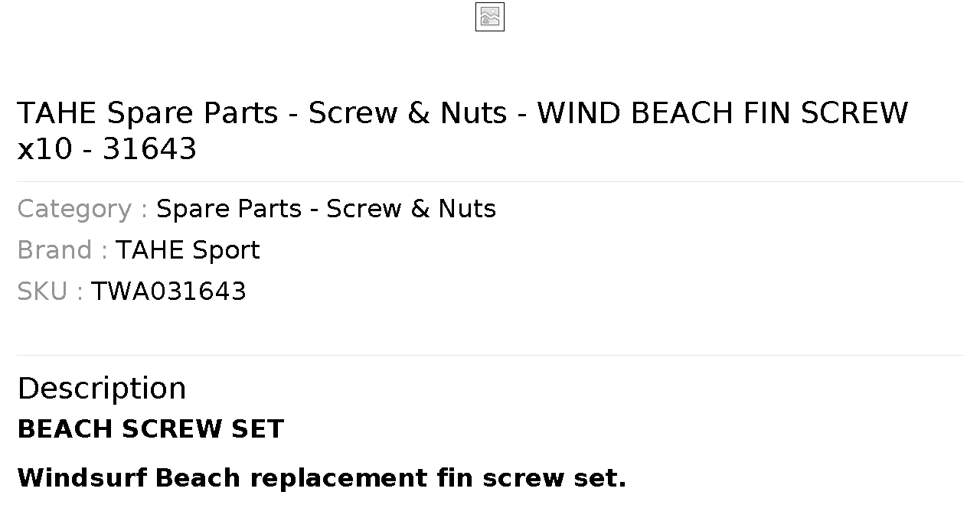980x521 pixels.
Task: Click 'x10 - 31643' in title
Action: (107, 149)
